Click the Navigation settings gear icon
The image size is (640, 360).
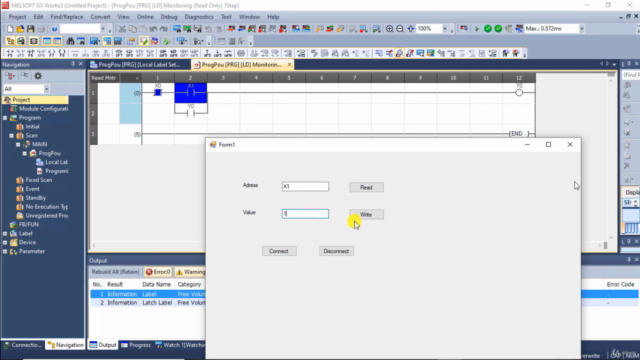pyautogui.click(x=38, y=76)
